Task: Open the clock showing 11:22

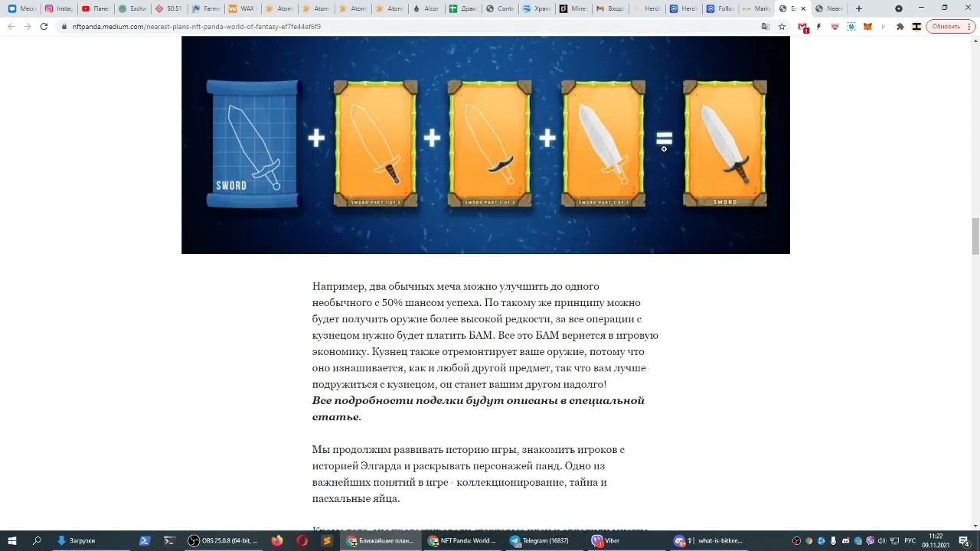Action: [x=936, y=540]
